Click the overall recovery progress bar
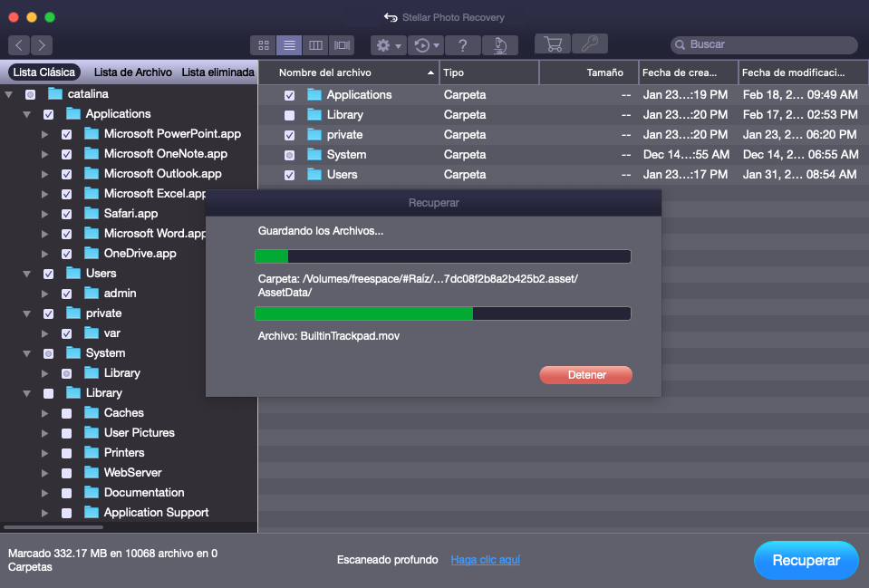The height and width of the screenshot is (588, 869). pos(443,256)
